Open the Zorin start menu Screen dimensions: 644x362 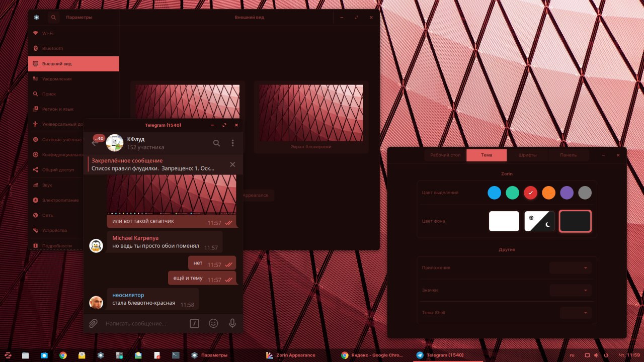8,355
